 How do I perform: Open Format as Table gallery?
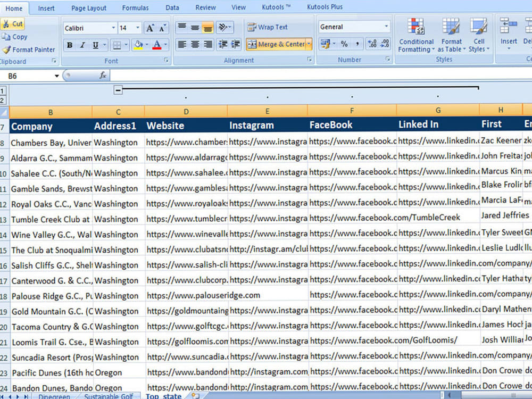451,35
